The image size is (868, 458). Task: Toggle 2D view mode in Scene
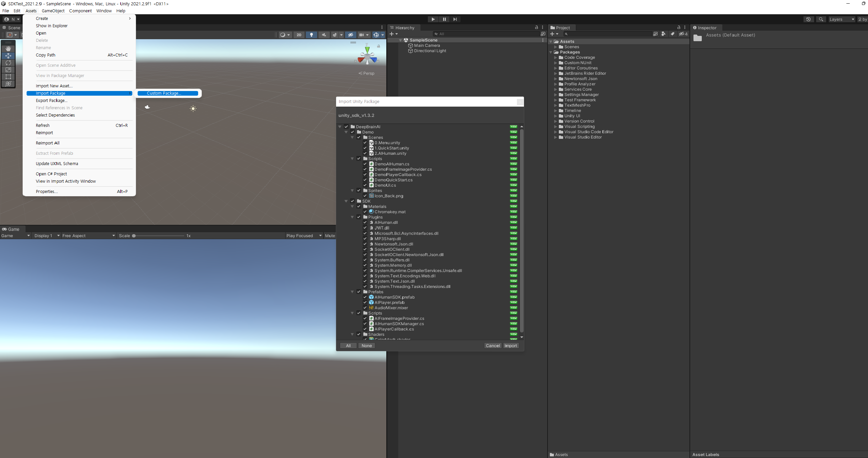299,35
